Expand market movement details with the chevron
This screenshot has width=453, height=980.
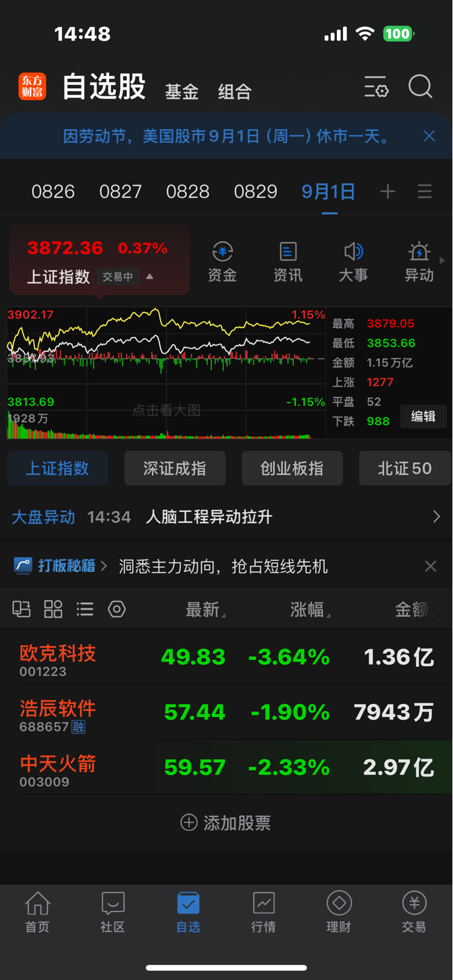437,517
